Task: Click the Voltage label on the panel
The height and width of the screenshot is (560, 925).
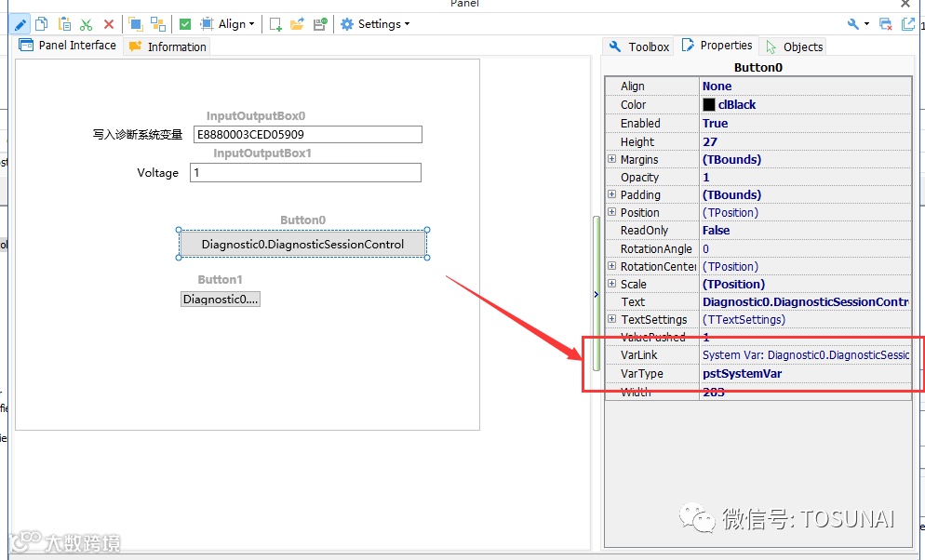Action: click(157, 173)
